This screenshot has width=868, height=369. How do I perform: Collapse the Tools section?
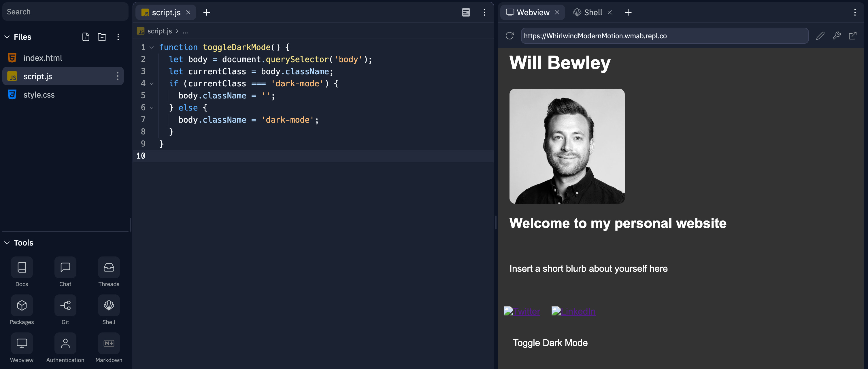click(x=7, y=242)
